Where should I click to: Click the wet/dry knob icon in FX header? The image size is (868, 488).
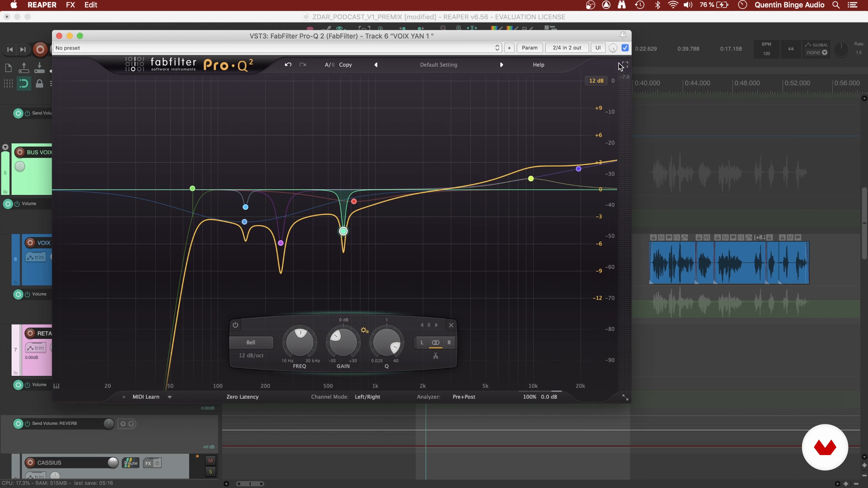point(613,48)
